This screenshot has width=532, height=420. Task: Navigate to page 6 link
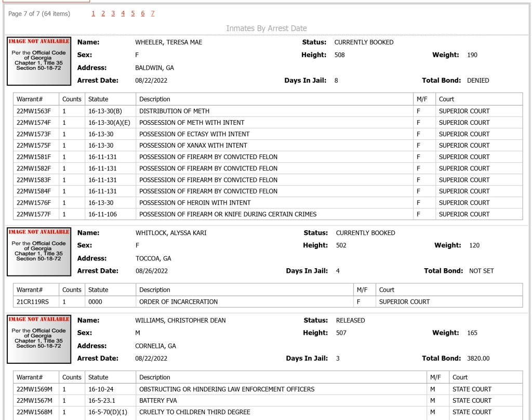coord(143,14)
